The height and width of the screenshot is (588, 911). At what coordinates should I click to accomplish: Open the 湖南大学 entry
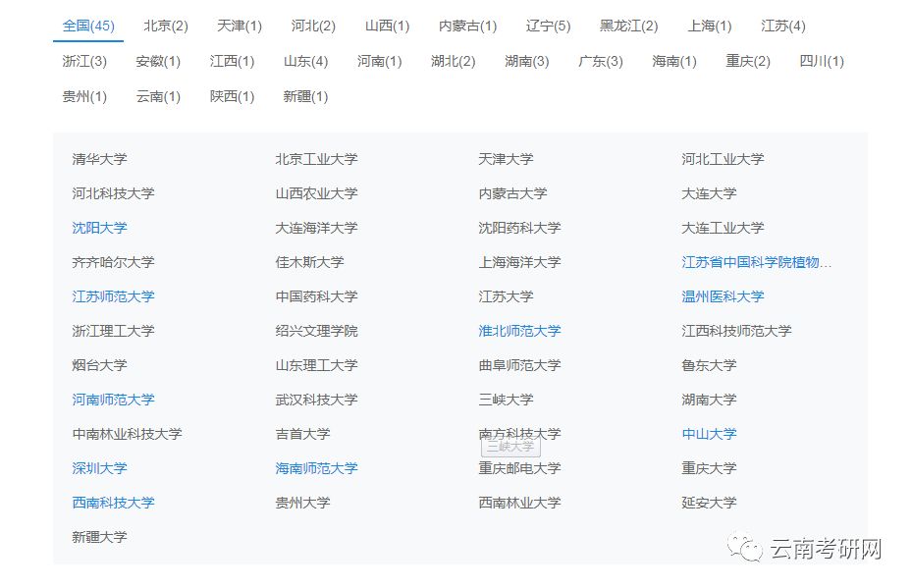click(x=709, y=400)
